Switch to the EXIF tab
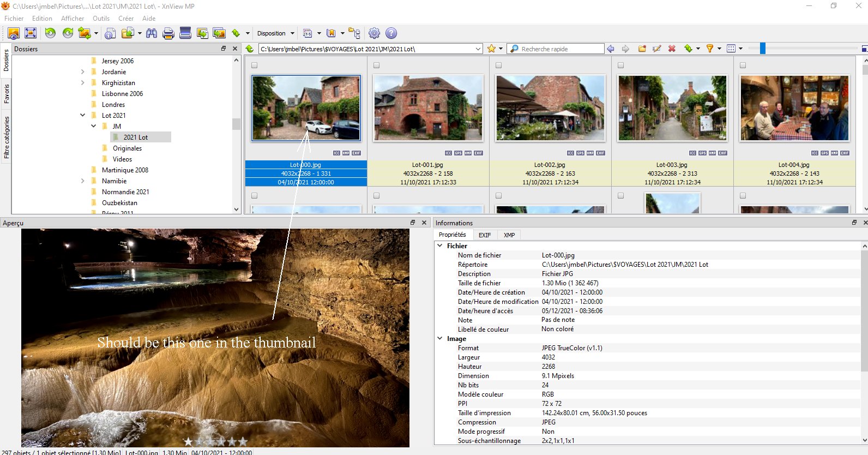The height and width of the screenshot is (455, 868). (x=484, y=235)
